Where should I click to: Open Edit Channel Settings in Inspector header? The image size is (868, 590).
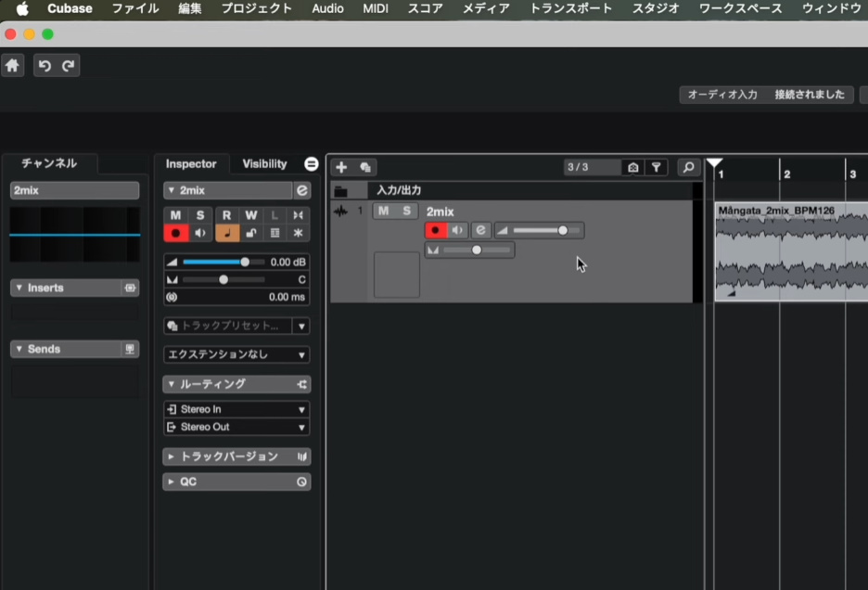point(301,190)
